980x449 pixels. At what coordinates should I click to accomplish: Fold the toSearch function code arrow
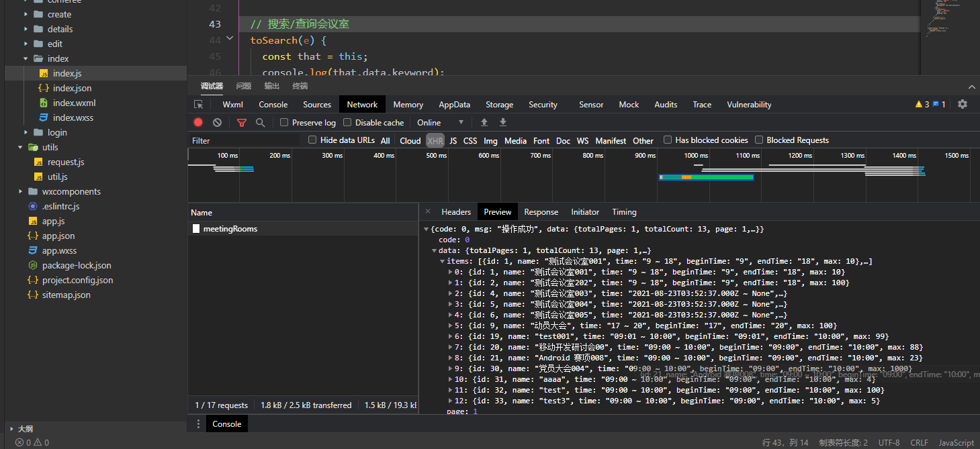click(230, 39)
